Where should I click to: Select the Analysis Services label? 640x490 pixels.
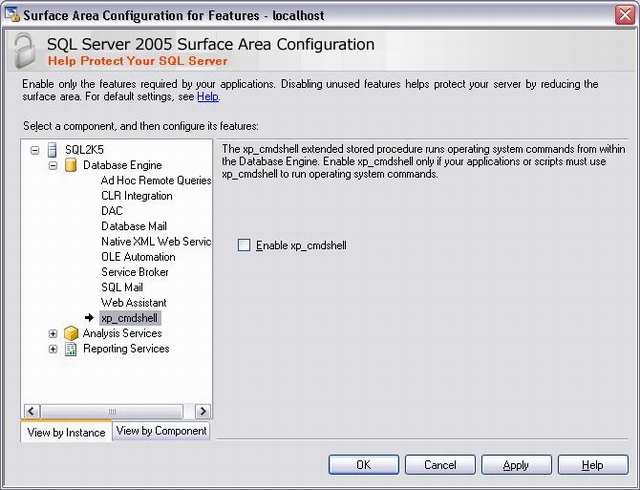tap(122, 333)
